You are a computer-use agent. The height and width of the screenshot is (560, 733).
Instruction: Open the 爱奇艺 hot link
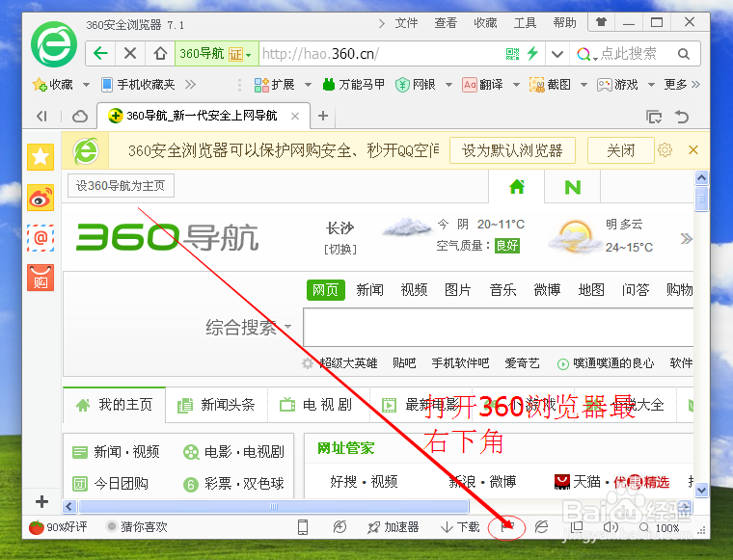coord(522,363)
